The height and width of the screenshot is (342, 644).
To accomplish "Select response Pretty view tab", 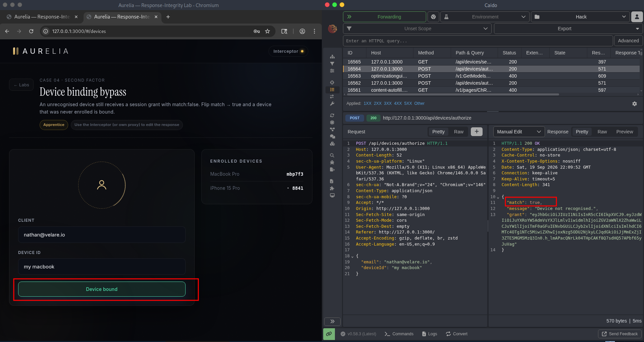I will [x=582, y=132].
